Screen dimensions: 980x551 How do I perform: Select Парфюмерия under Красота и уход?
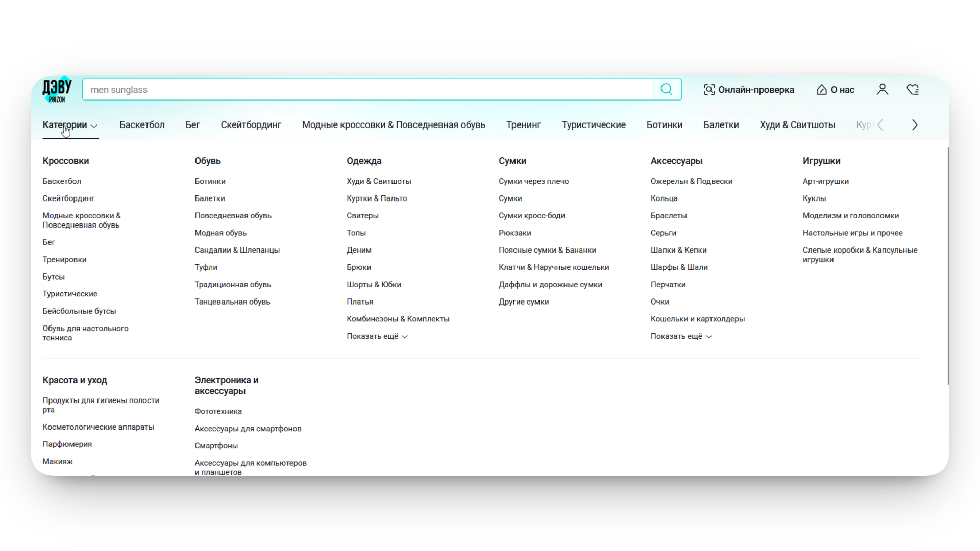point(67,444)
